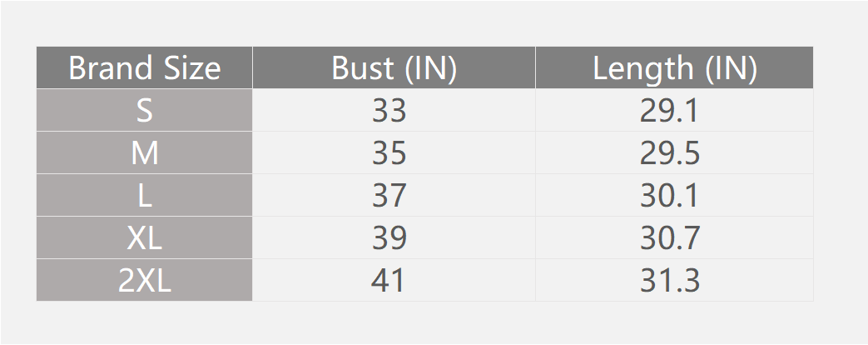This screenshot has width=868, height=345.
Task: Click the Brand Size column header
Action: pyautogui.click(x=145, y=67)
